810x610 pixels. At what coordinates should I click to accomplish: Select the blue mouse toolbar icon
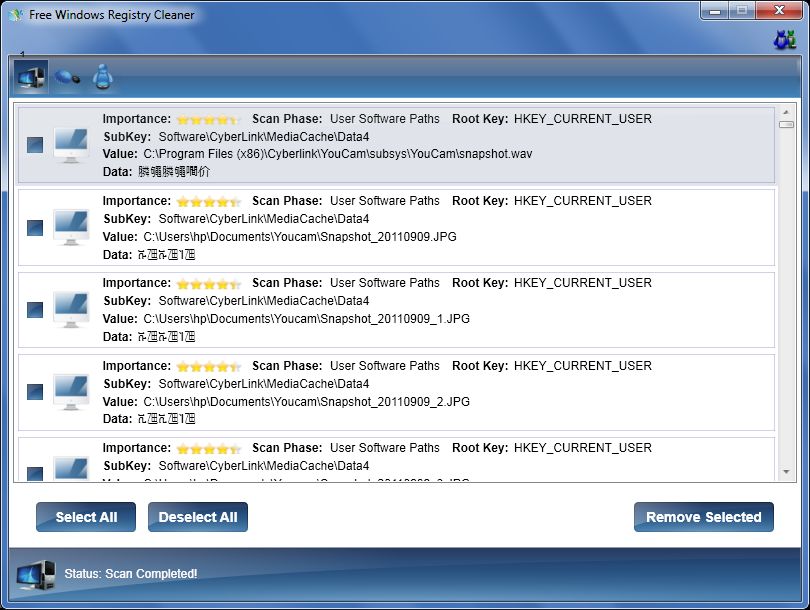(x=67, y=77)
